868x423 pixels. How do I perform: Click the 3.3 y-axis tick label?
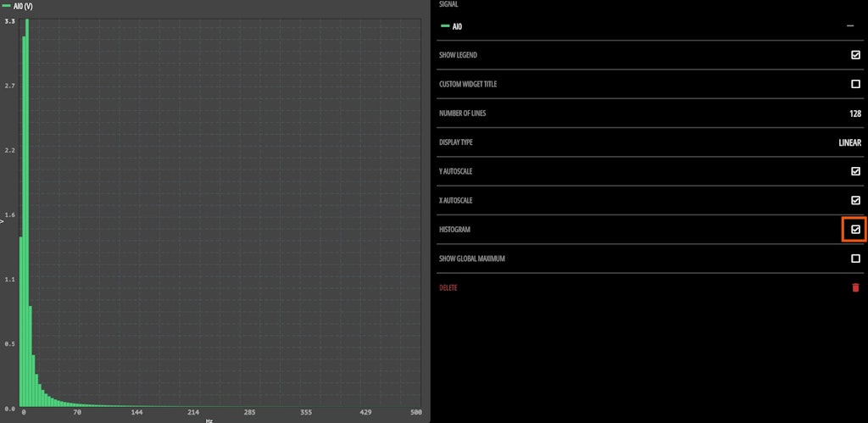(9, 21)
